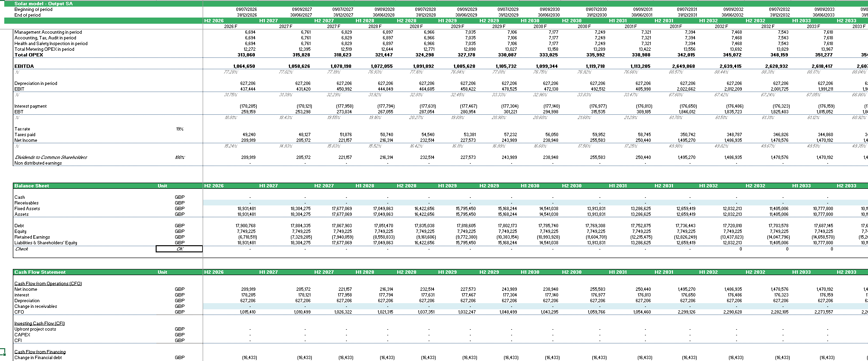Viewport: 868px width, 361px height.
Task: Select "Management Accounting in period" row label
Action: (x=48, y=32)
